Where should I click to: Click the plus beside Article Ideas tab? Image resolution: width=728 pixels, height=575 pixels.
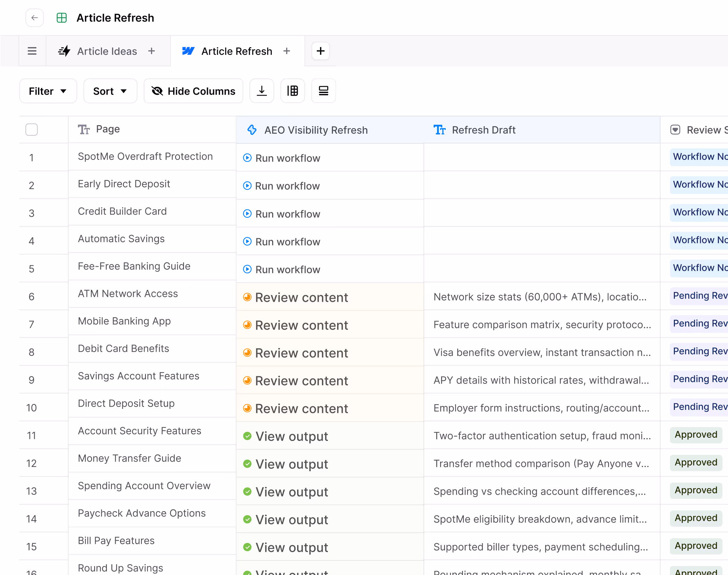pos(152,51)
